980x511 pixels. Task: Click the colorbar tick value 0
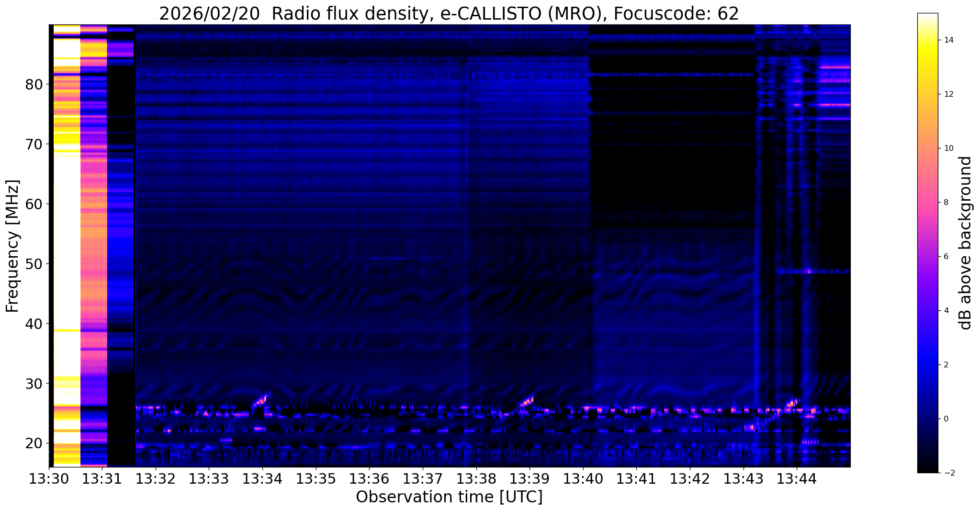[946, 419]
